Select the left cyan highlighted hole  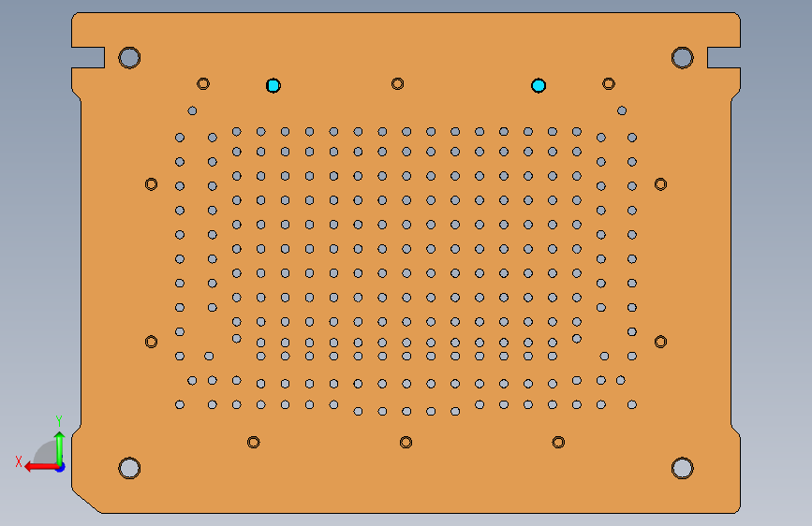[273, 85]
